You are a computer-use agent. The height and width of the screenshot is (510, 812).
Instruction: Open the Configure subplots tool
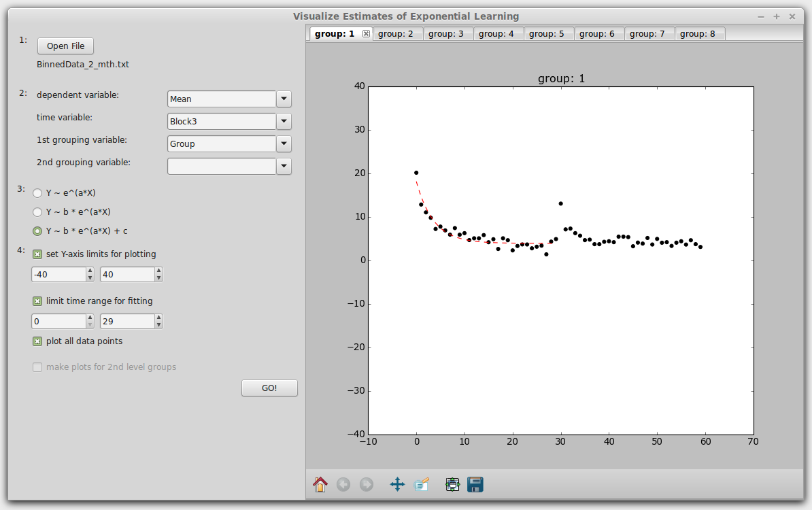(453, 484)
